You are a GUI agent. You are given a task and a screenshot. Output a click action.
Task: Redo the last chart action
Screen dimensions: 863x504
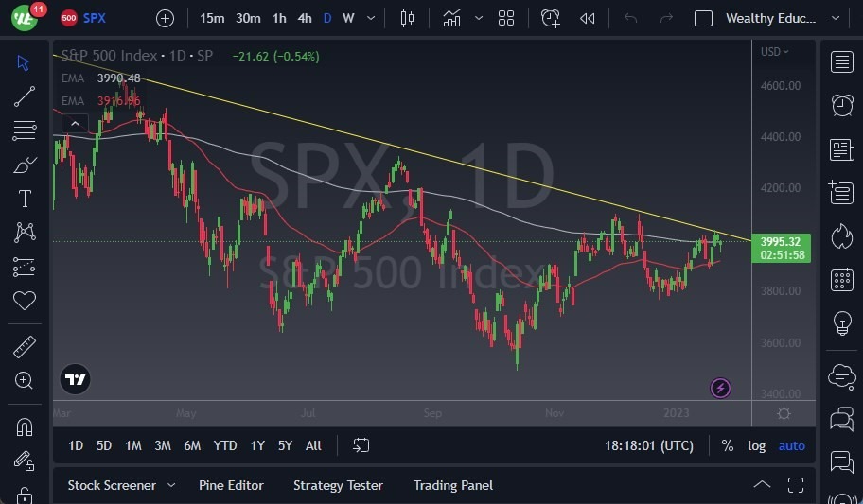tap(666, 18)
